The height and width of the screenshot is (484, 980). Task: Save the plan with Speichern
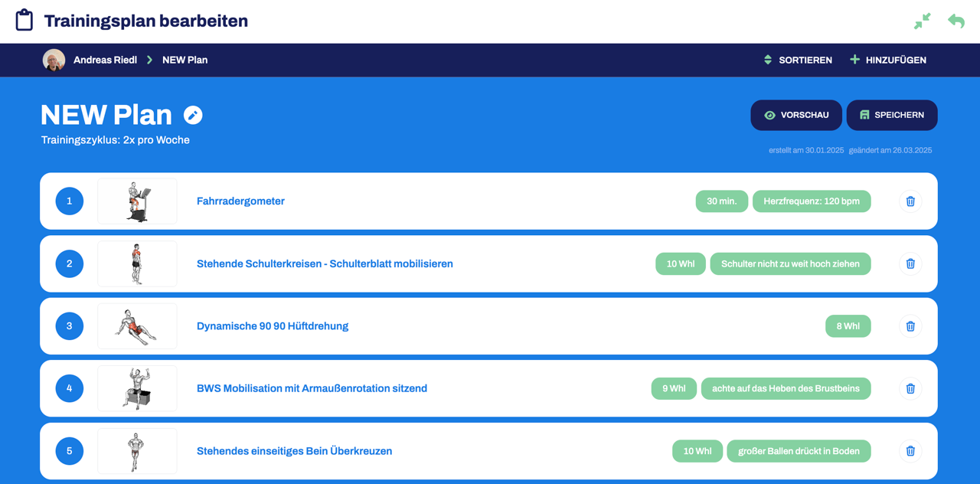(x=892, y=115)
